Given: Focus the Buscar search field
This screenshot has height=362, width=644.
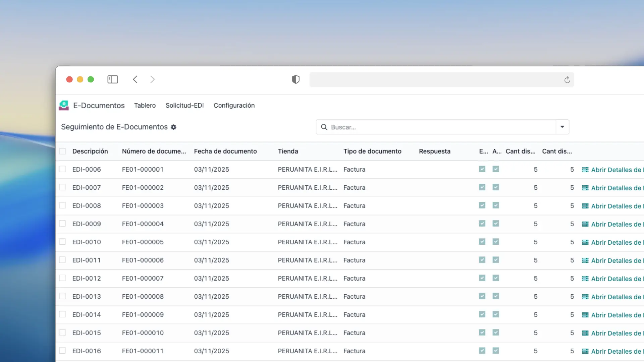Looking at the screenshot, I should coord(436,127).
